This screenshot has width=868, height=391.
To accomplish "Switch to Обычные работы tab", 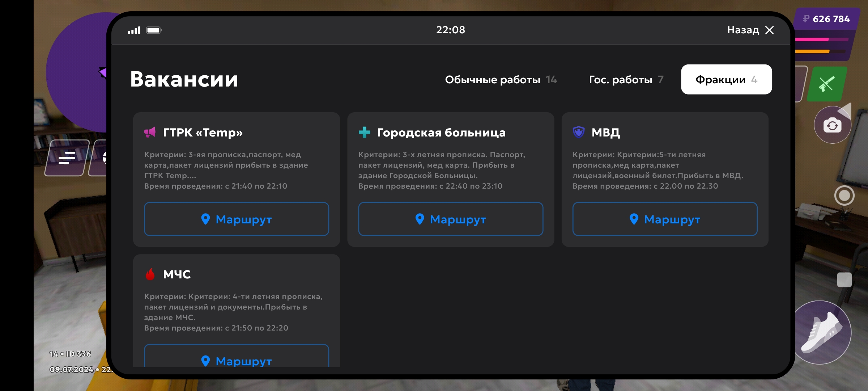I will (x=501, y=80).
